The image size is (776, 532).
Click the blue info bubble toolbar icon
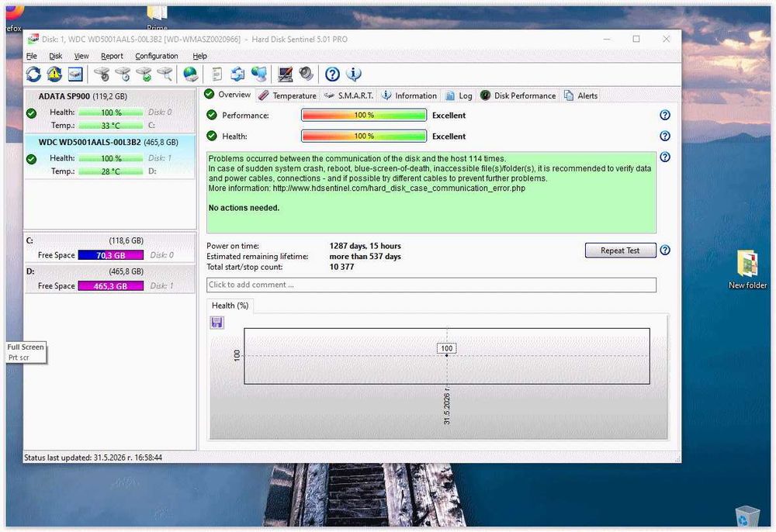click(353, 74)
